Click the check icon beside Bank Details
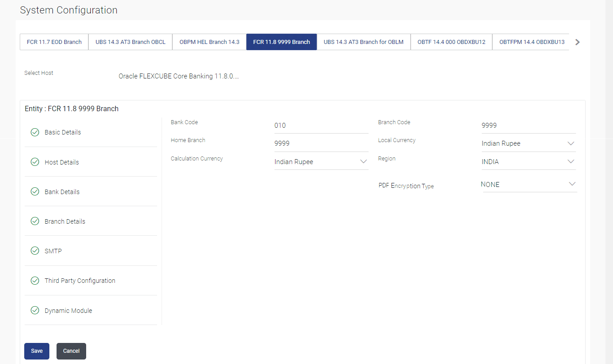 coord(35,192)
